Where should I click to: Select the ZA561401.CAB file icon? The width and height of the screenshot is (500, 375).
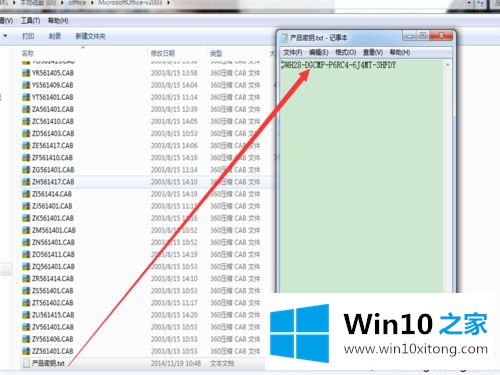[26, 109]
